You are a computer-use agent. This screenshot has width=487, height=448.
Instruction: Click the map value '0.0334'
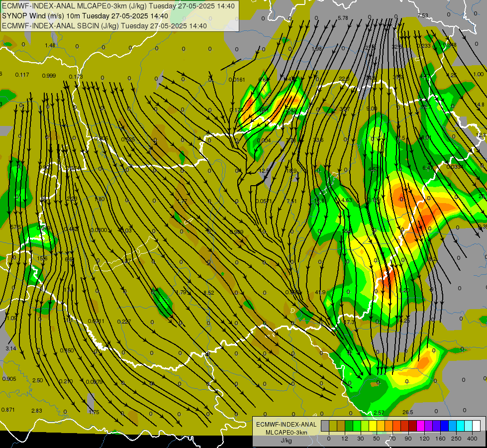point(455,167)
